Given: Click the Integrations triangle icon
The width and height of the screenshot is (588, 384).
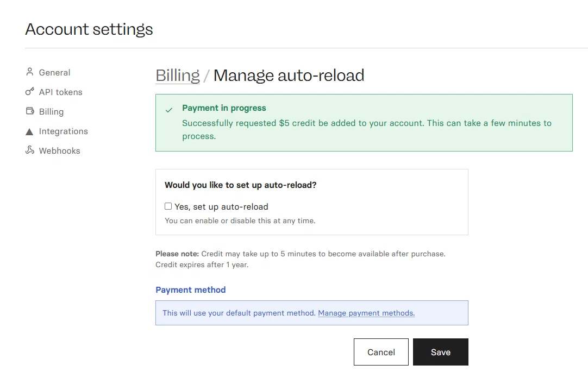Looking at the screenshot, I should 29,131.
